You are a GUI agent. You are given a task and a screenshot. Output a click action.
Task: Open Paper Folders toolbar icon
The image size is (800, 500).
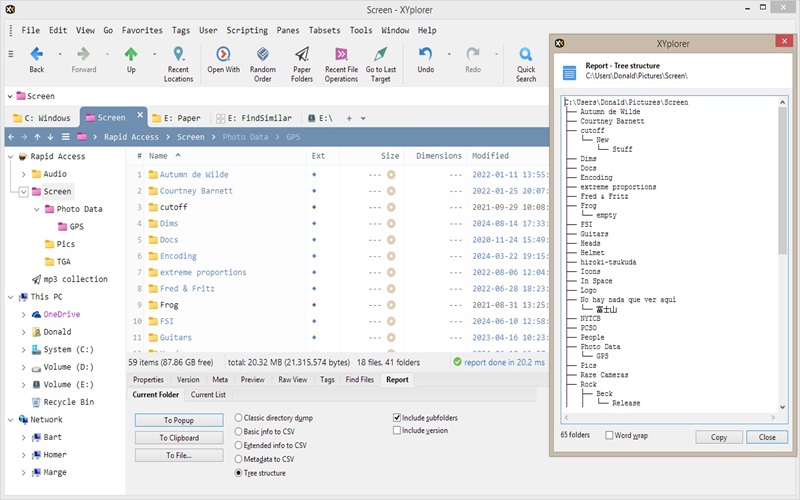pos(302,54)
